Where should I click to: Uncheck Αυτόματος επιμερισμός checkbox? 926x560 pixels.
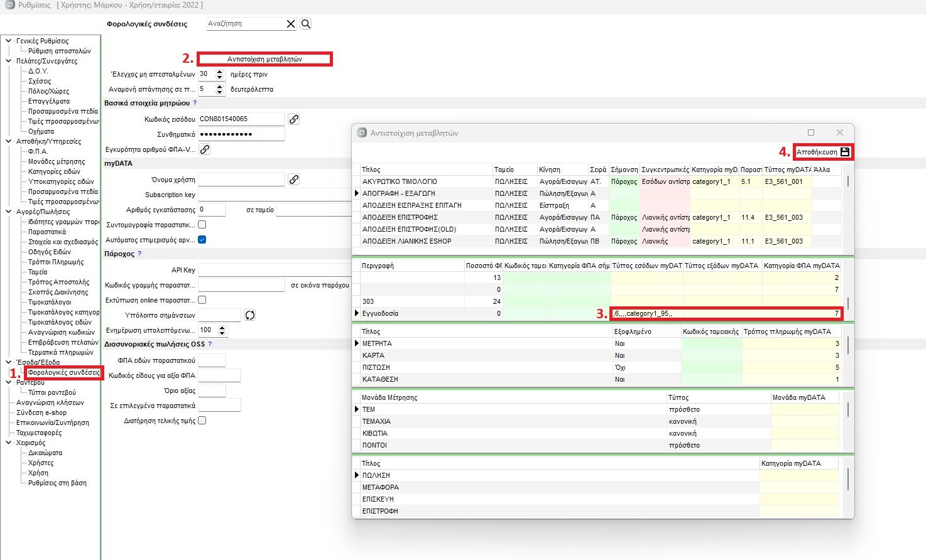[202, 240]
